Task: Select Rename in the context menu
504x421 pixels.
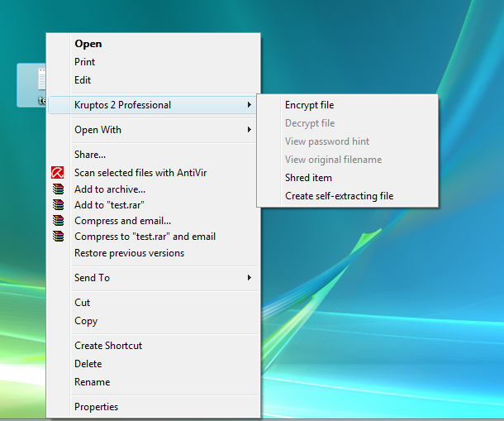Action: pyautogui.click(x=153, y=382)
